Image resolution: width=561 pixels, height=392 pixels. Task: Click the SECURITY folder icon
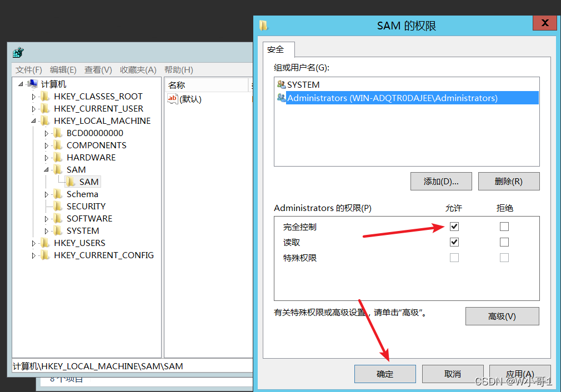tap(58, 207)
